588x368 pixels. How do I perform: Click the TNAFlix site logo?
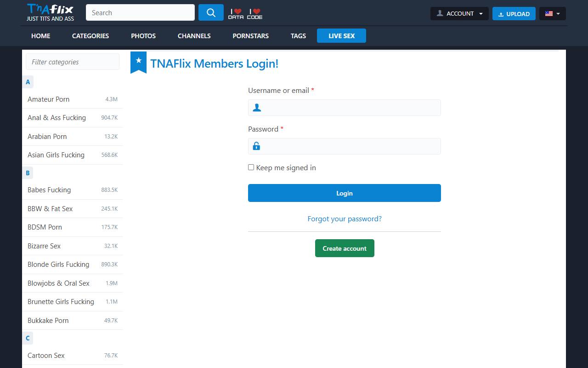(x=50, y=13)
